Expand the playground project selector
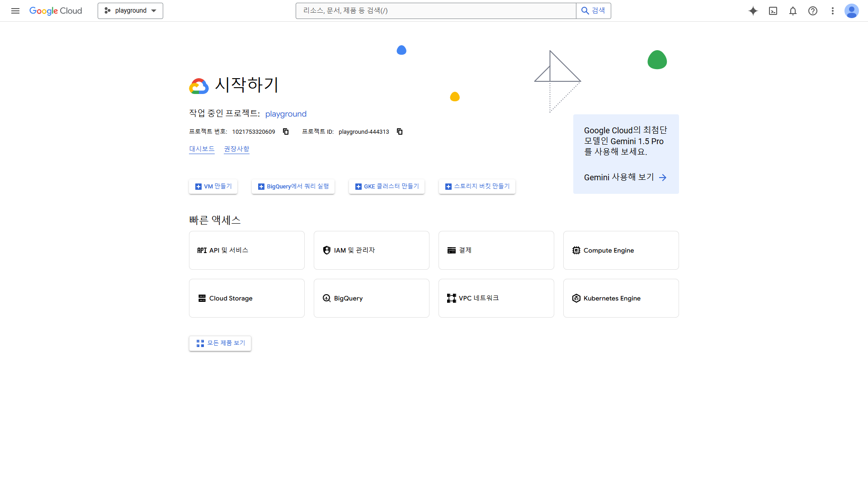This screenshot has width=868, height=488. click(x=130, y=10)
